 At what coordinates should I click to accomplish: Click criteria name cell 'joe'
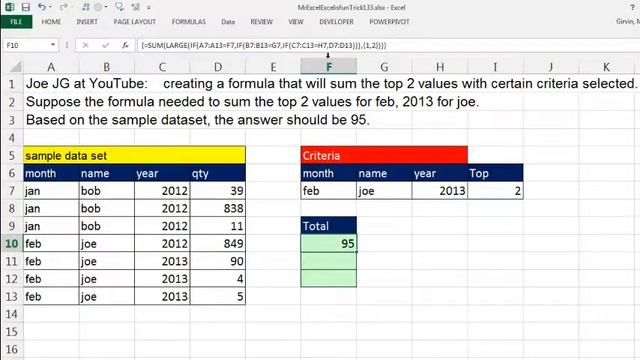(384, 191)
